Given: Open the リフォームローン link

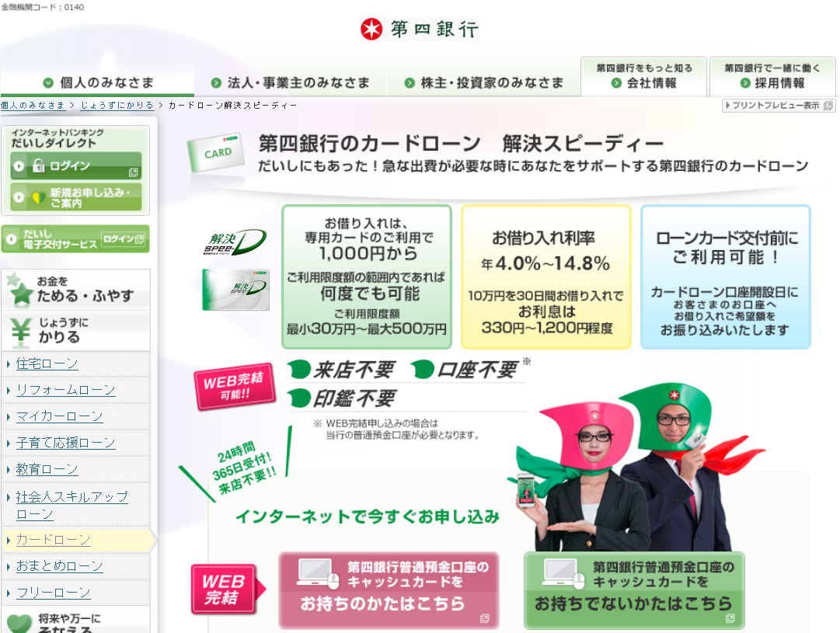Looking at the screenshot, I should point(65,390).
